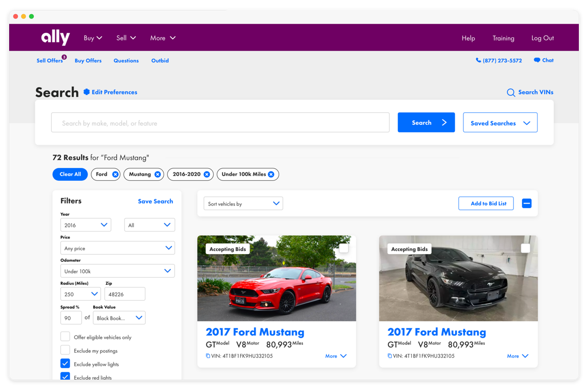588x390 pixels.
Task: Select the red Mustang card checkbox
Action: point(344,248)
